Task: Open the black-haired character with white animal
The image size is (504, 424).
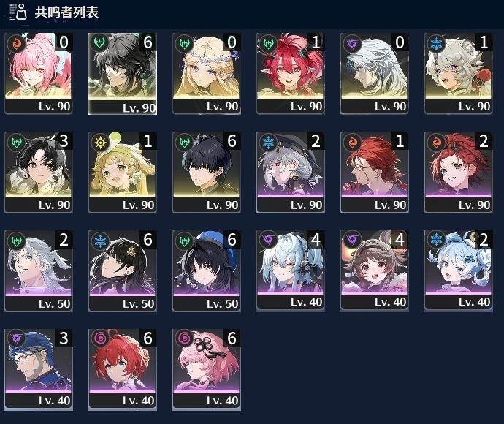Action: pyautogui.click(x=39, y=172)
